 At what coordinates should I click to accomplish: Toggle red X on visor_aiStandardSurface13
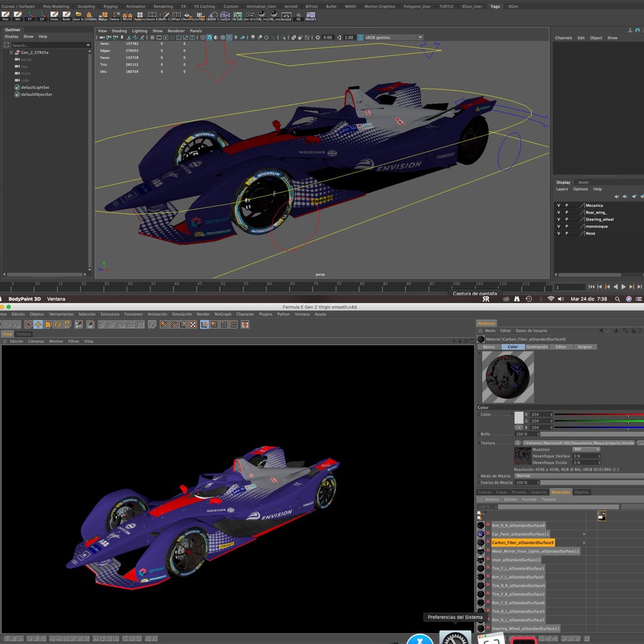[x=488, y=559]
